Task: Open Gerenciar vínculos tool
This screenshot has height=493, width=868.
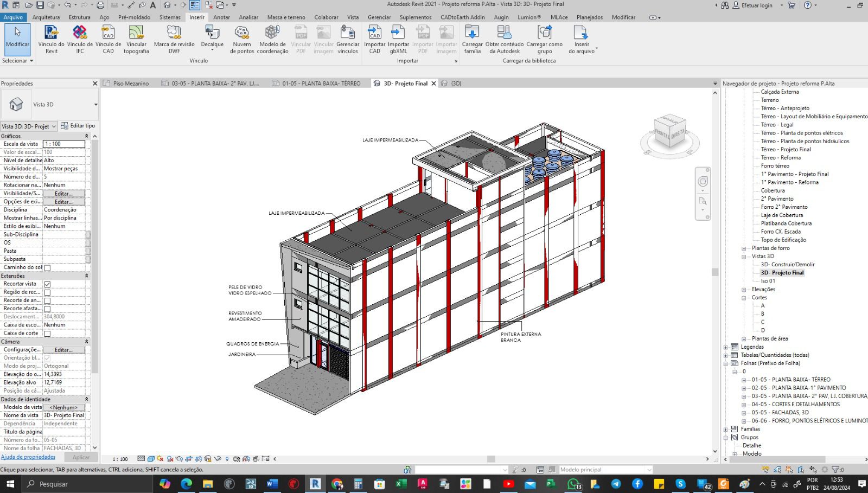Action: 348,33
